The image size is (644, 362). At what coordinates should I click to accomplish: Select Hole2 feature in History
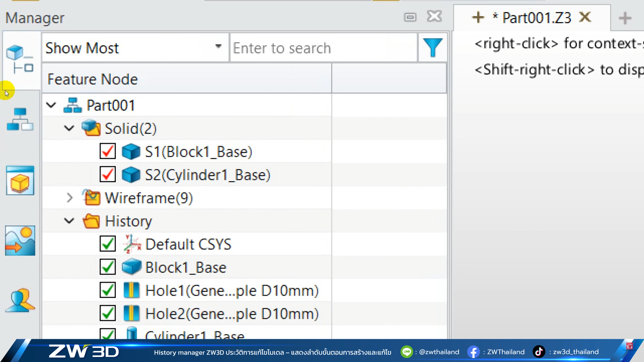click(x=232, y=314)
